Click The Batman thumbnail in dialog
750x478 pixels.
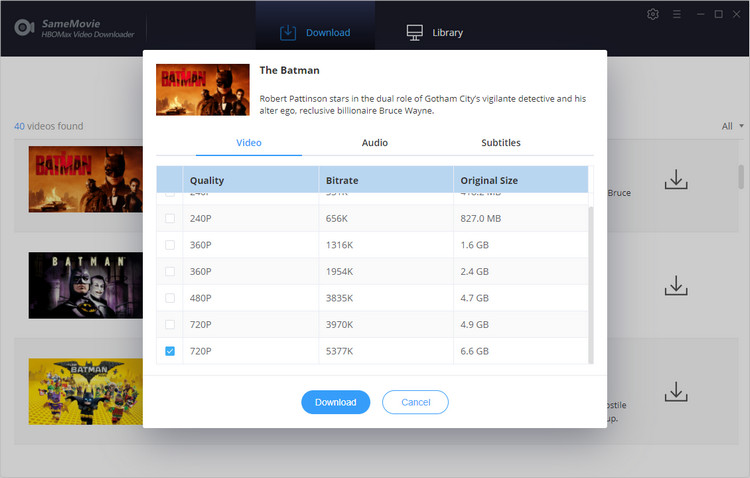click(203, 90)
